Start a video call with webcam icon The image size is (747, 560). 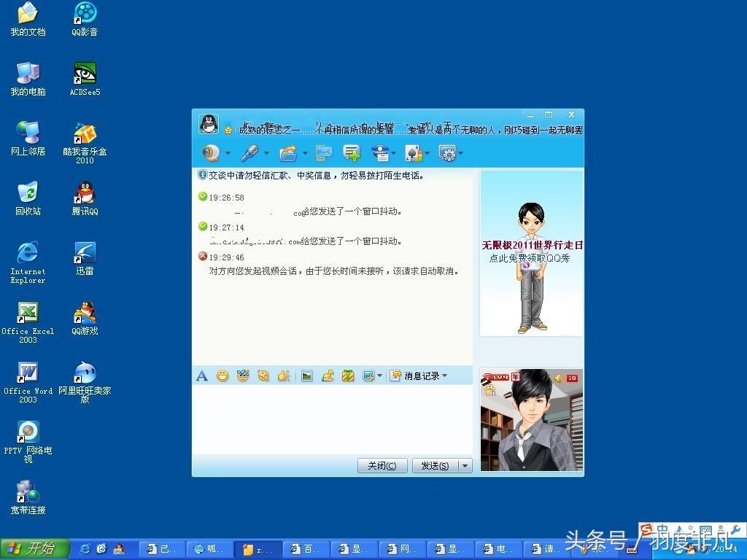[x=211, y=153]
